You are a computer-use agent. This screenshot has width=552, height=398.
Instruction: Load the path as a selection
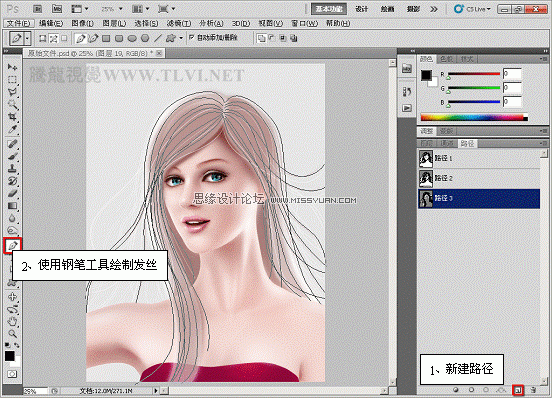(486, 390)
